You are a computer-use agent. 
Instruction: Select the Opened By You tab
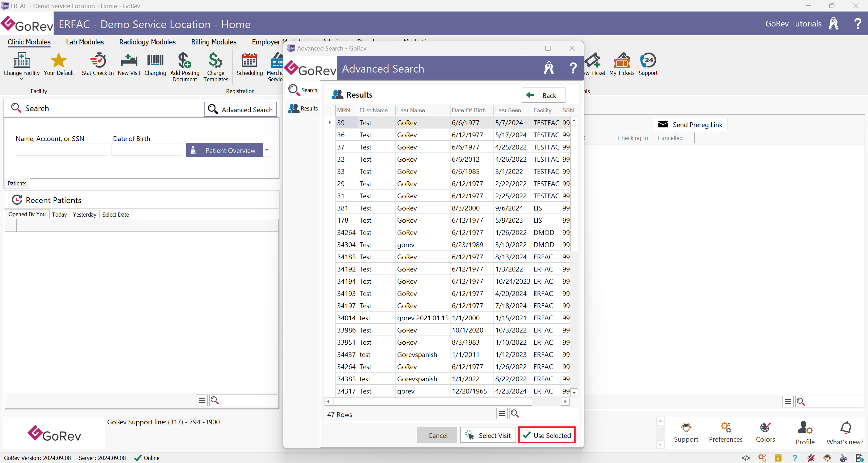(27, 214)
